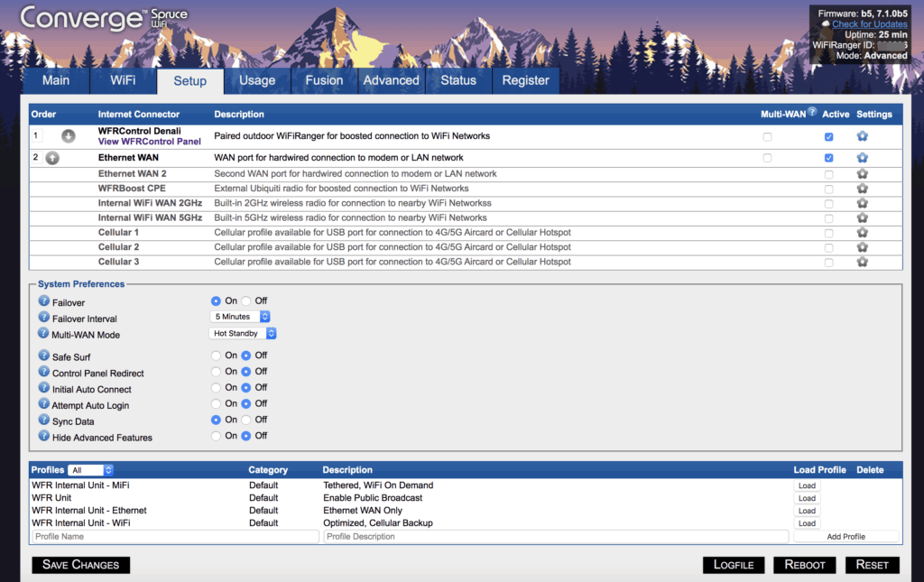Image resolution: width=924 pixels, height=582 pixels.
Task: Open the Profiles filter dropdown
Action: coord(90,470)
